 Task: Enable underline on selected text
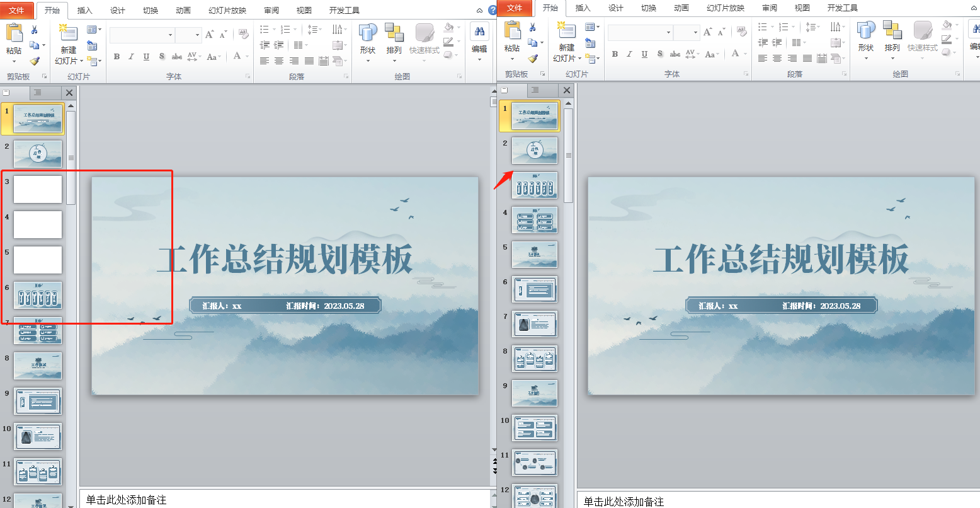145,56
